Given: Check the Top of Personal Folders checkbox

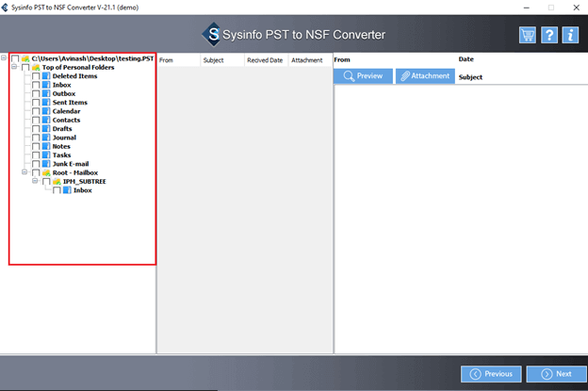Looking at the screenshot, I should (25, 68).
